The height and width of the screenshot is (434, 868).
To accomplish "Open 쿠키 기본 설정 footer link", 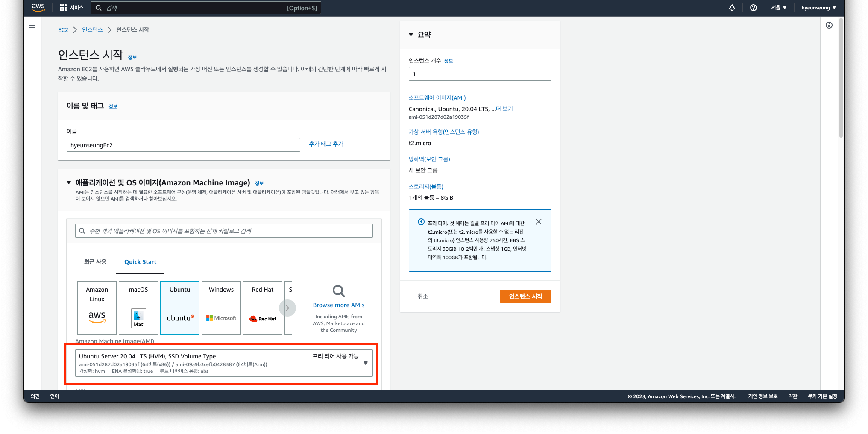I will 822,396.
